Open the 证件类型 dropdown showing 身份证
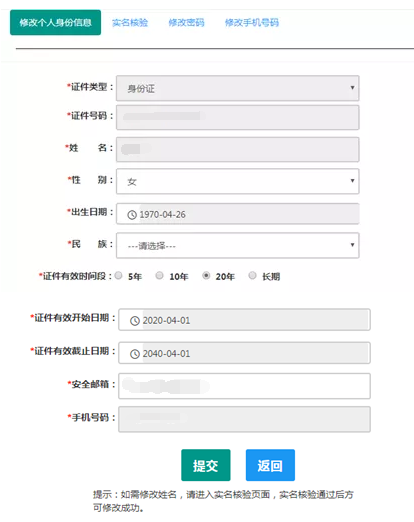This screenshot has height=522, width=414. point(238,88)
